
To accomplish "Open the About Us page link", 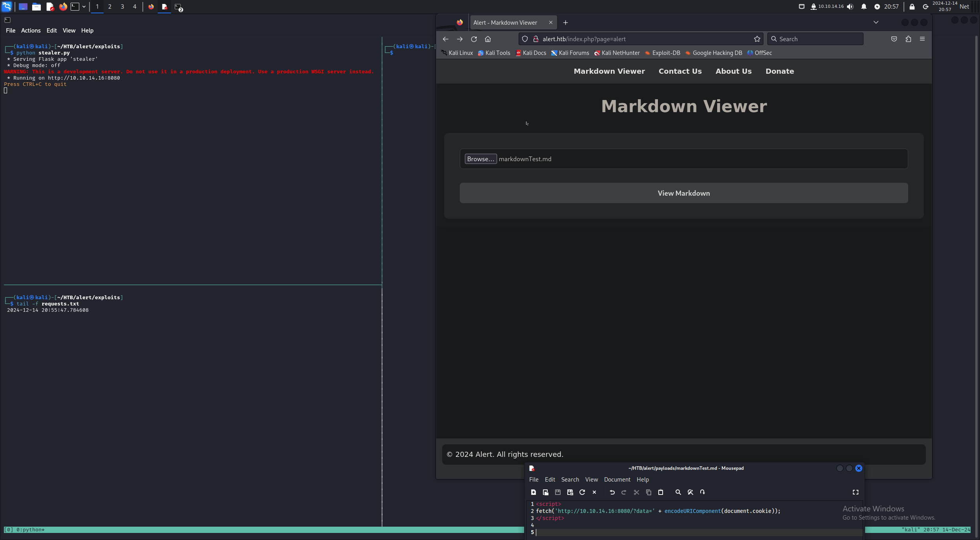I will point(734,71).
